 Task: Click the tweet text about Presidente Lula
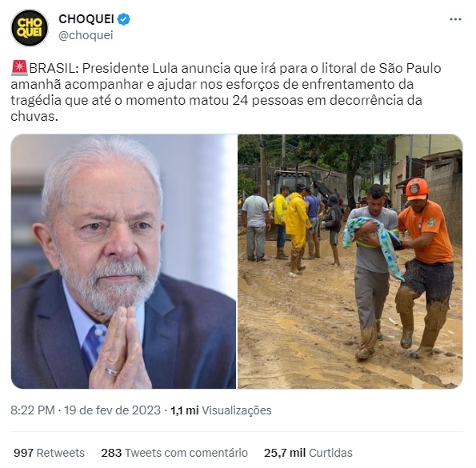pos(226,92)
